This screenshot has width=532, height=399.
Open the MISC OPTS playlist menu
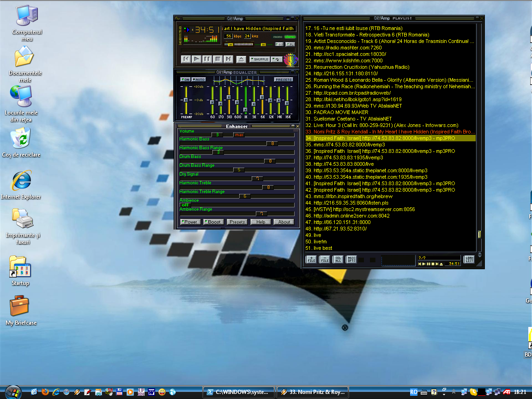(351, 260)
